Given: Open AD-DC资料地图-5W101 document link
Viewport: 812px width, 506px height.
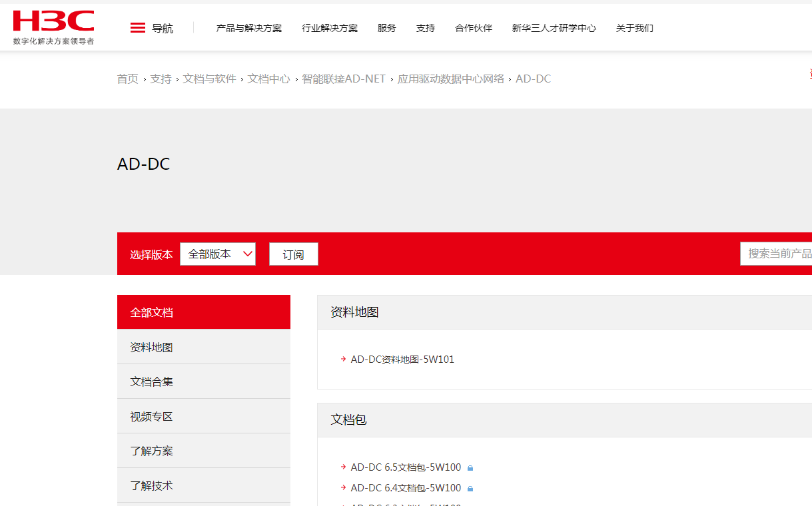Looking at the screenshot, I should tap(402, 360).
